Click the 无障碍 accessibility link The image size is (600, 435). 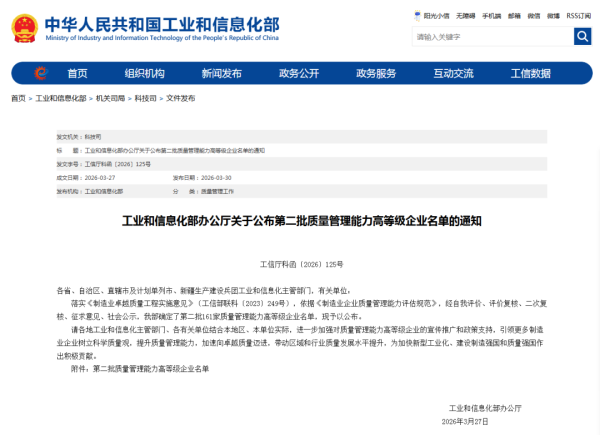coord(465,16)
